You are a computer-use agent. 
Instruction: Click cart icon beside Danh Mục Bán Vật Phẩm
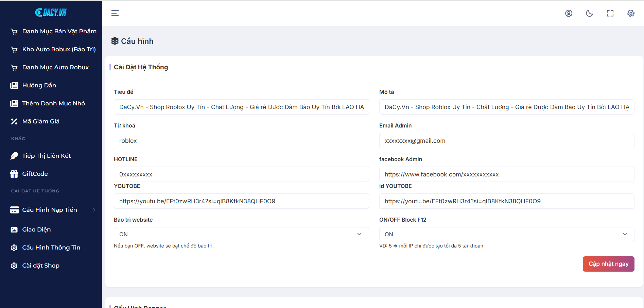pyautogui.click(x=14, y=32)
